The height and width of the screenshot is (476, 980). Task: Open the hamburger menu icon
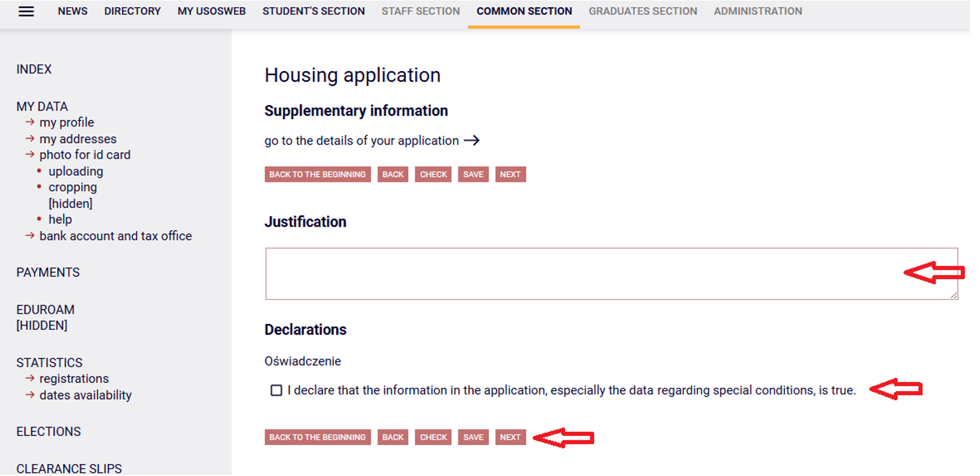26,11
